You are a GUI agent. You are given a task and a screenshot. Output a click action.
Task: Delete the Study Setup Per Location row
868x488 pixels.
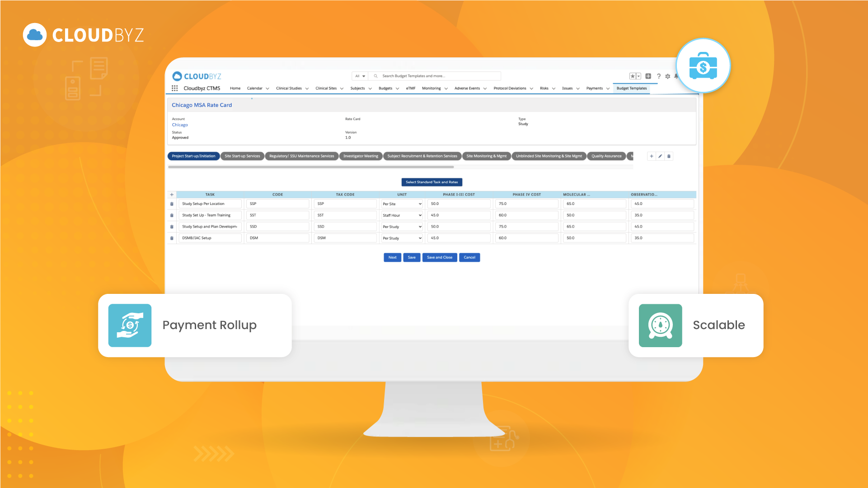coord(172,204)
